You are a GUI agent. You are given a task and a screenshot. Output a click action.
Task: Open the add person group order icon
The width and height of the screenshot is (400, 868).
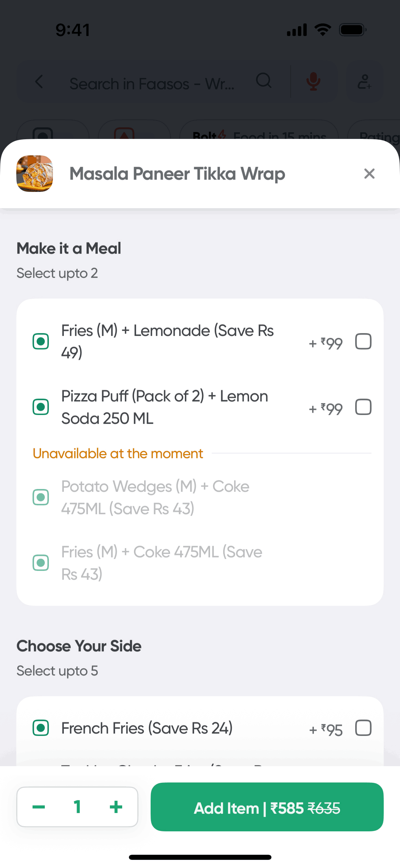coord(364,82)
